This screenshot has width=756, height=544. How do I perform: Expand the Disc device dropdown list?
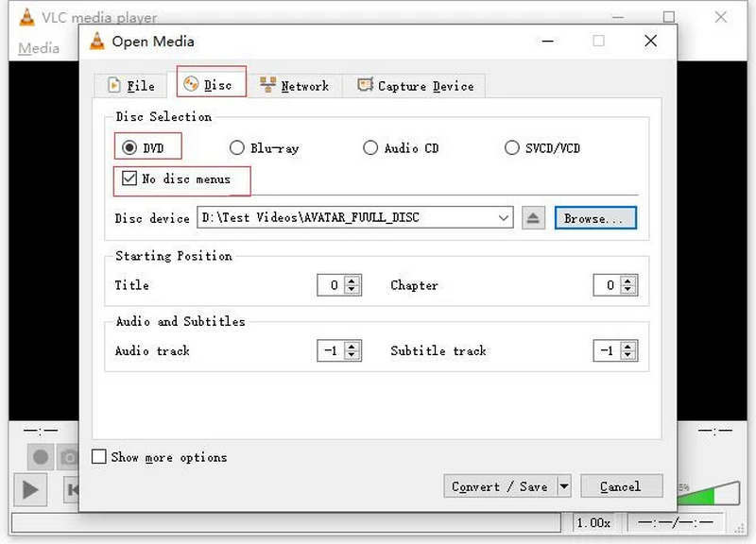(x=503, y=218)
